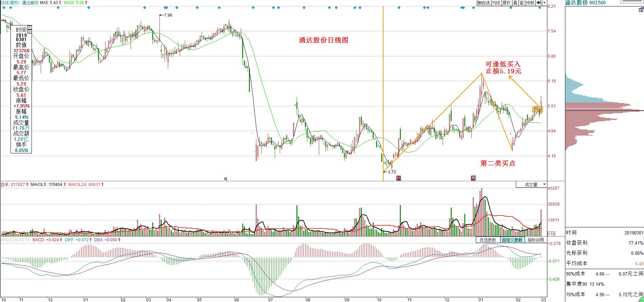Toggle 均线 moving average display
The height and width of the screenshot is (302, 644).
pyautogui.click(x=496, y=3)
